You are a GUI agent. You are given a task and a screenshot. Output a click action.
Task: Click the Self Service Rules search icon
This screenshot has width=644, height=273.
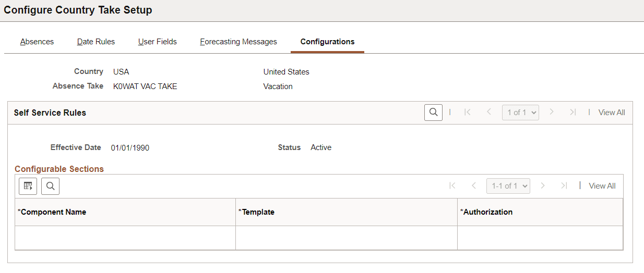point(433,113)
